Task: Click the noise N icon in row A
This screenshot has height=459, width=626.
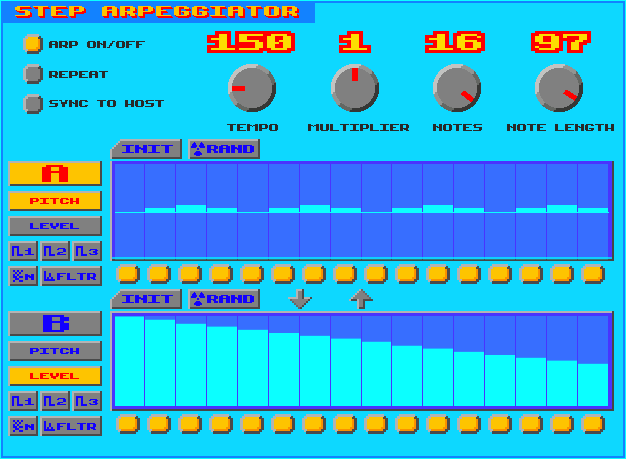Action: click(x=23, y=276)
